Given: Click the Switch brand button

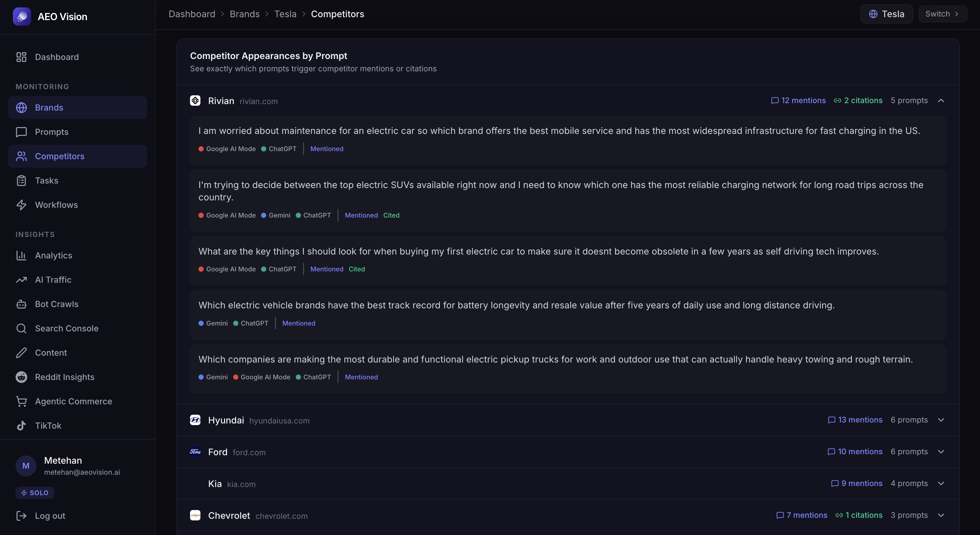Looking at the screenshot, I should pyautogui.click(x=942, y=14).
